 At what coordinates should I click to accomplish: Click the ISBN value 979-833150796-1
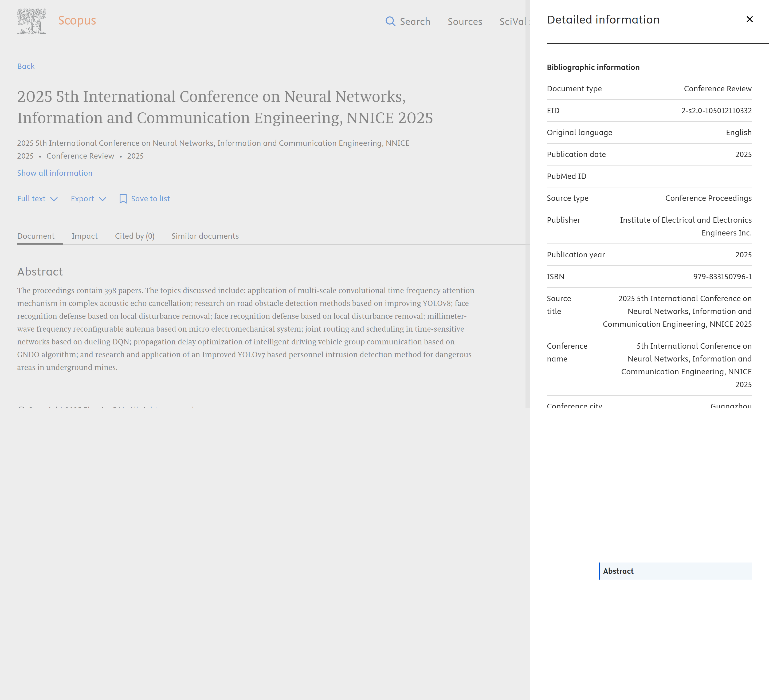coord(723,277)
